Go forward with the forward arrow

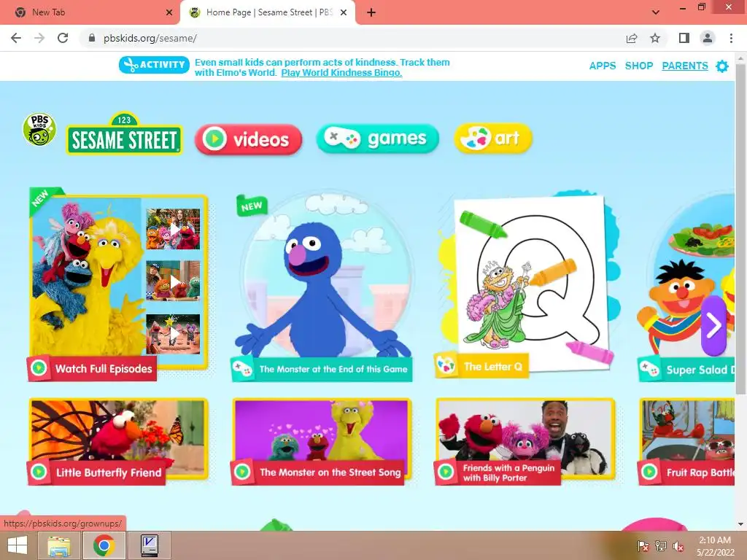pos(39,38)
